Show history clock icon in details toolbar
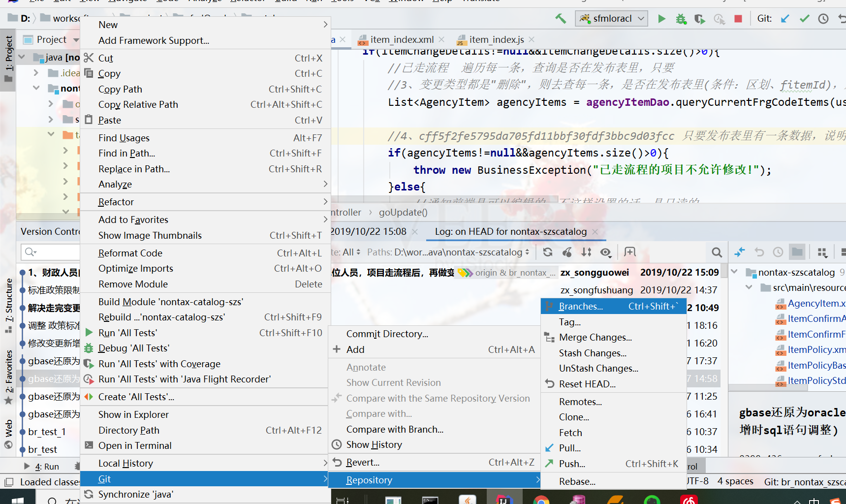 778,252
